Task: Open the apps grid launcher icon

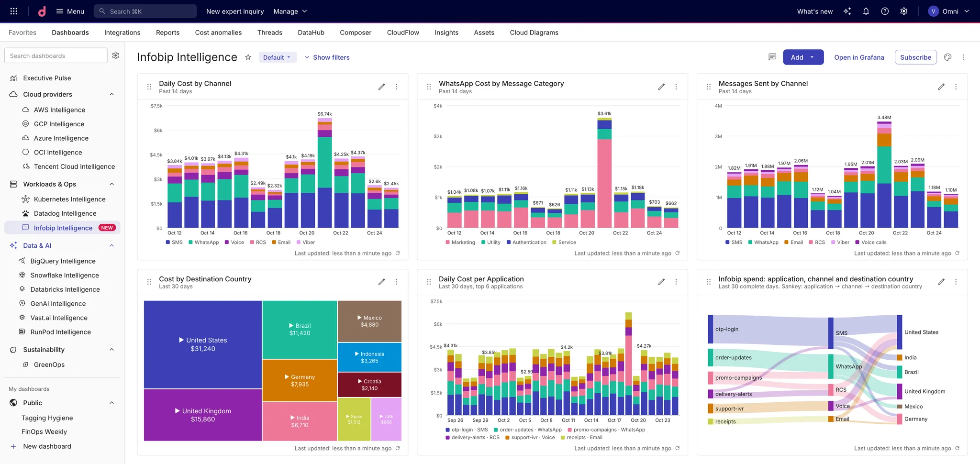Action: (14, 11)
